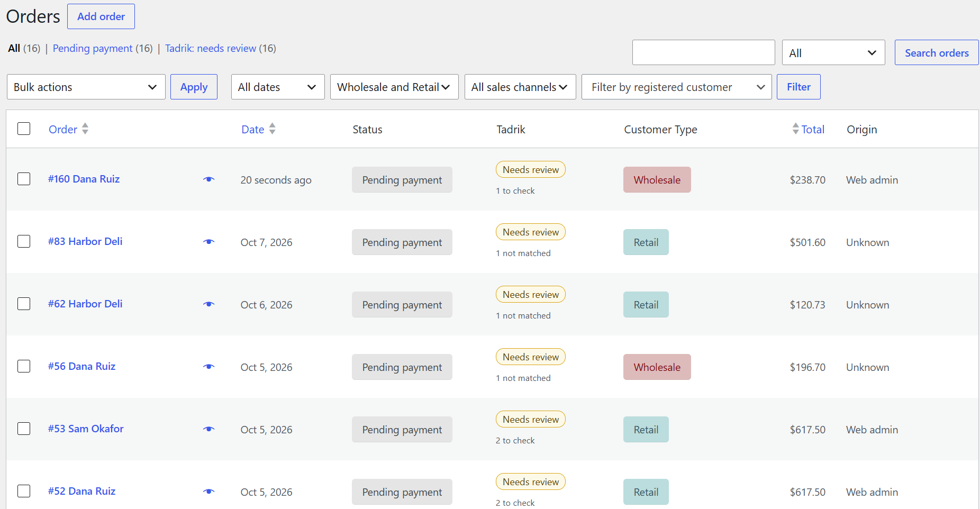This screenshot has width=980, height=509.
Task: Open the search scope All dropdown
Action: coord(833,52)
